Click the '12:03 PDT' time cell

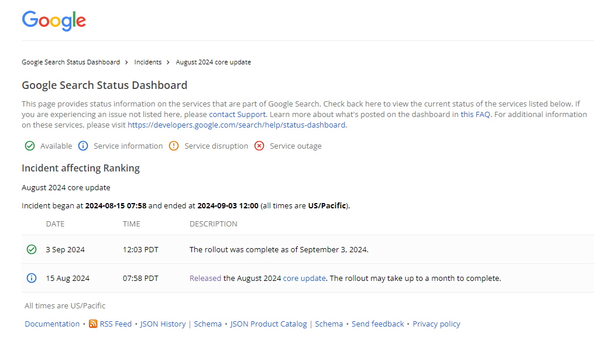click(140, 249)
